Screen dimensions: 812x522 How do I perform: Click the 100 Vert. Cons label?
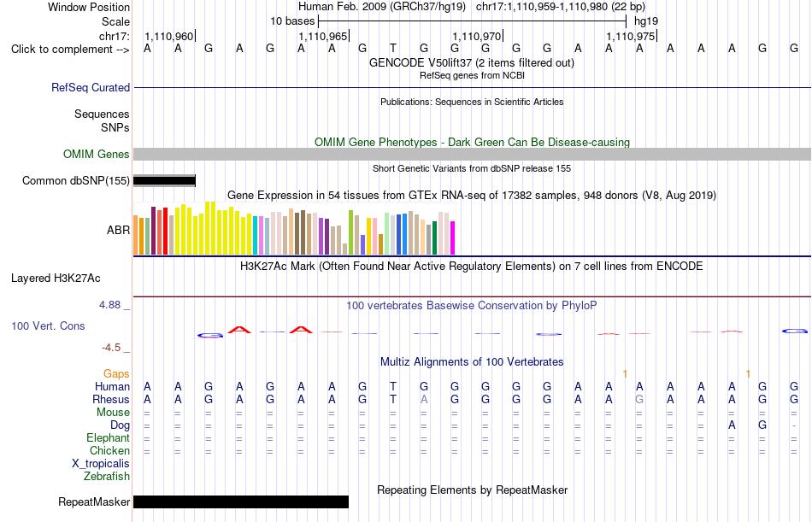[48, 326]
